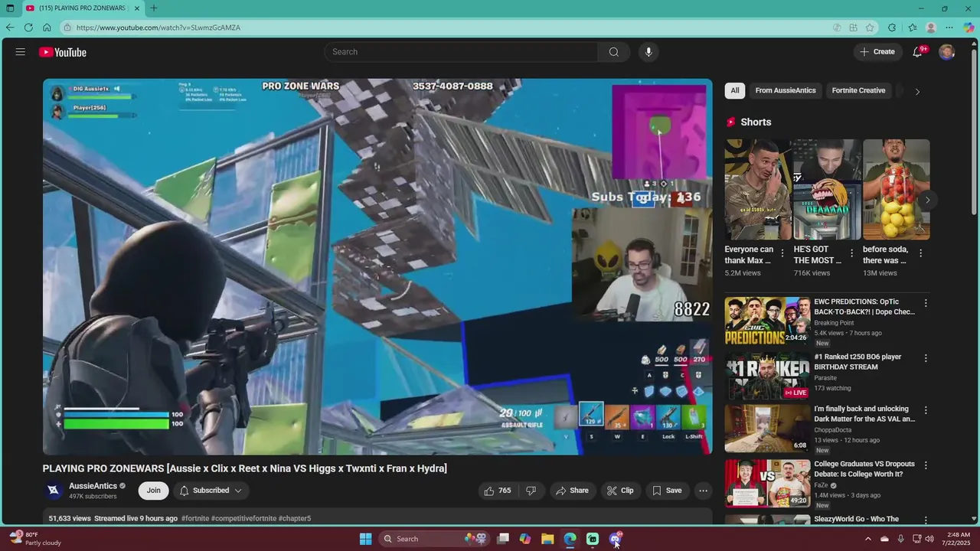The height and width of the screenshot is (551, 980).
Task: Focus the YouTube search field
Action: [462, 52]
